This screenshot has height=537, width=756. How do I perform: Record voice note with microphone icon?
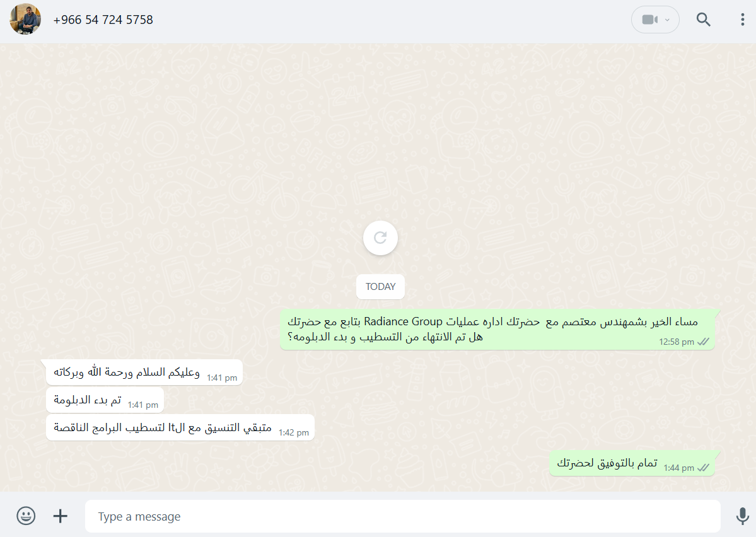pos(743,516)
